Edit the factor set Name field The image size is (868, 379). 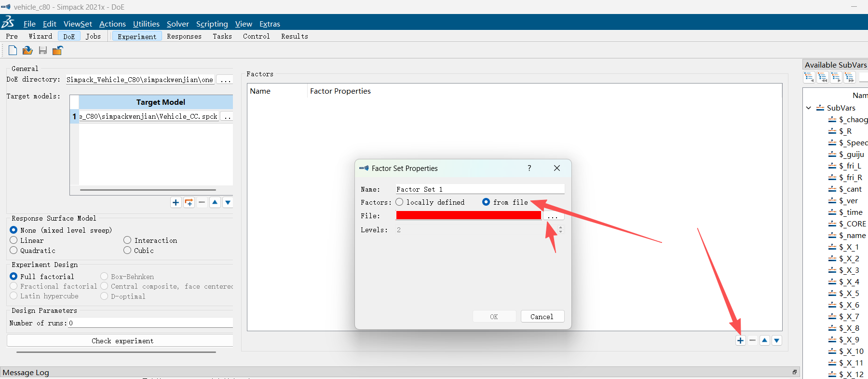click(x=480, y=189)
